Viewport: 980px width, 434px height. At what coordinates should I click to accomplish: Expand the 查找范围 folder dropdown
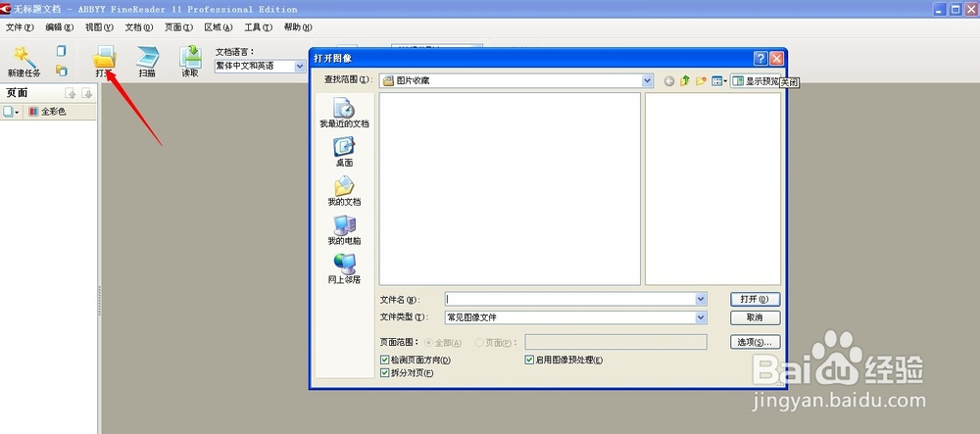tap(648, 80)
